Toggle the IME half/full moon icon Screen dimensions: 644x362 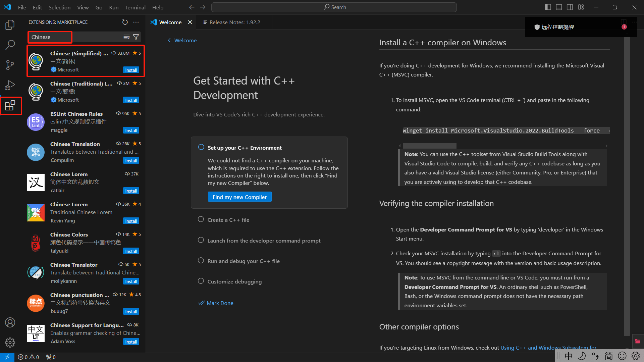point(582,356)
